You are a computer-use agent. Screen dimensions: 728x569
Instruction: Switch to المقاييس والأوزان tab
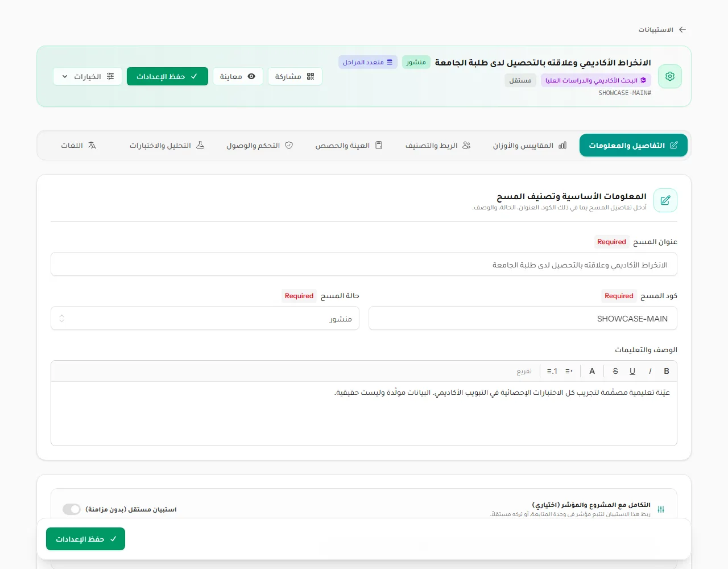point(530,146)
